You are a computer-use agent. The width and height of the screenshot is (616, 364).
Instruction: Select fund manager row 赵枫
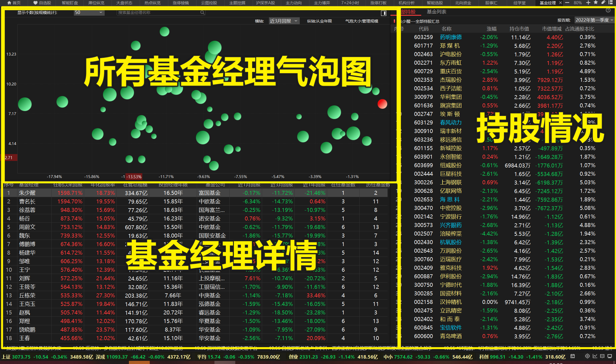coord(195,312)
